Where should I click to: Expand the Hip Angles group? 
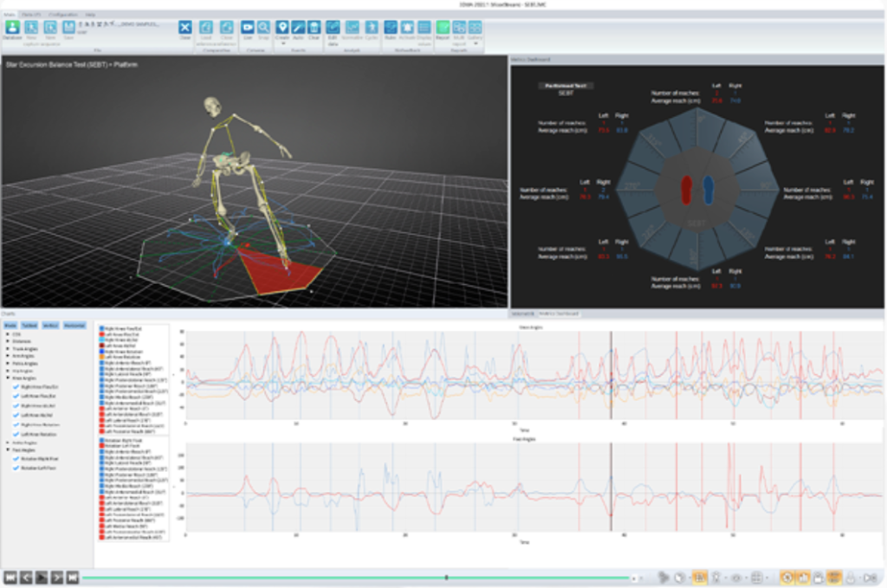(x=8, y=371)
